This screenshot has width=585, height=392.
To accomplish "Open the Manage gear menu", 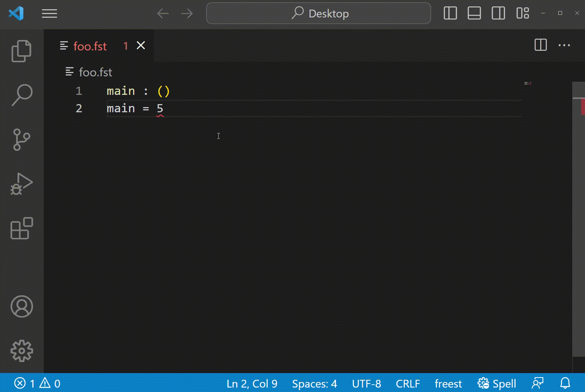I will click(22, 351).
